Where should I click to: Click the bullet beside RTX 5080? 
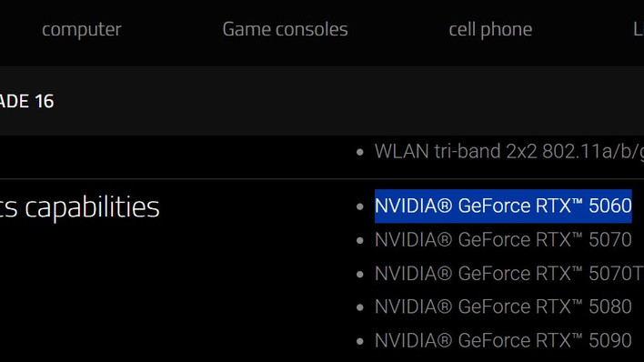click(360, 307)
